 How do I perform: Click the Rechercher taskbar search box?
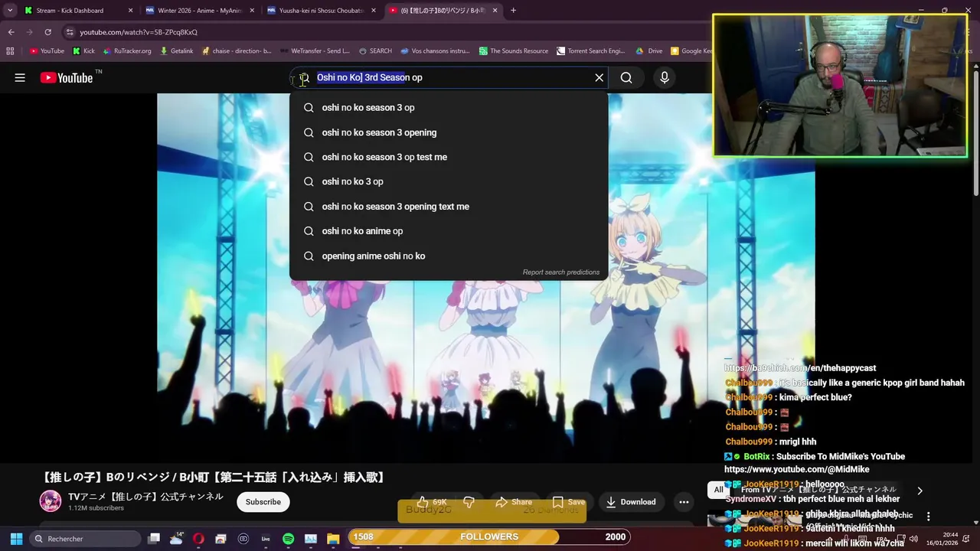click(86, 539)
